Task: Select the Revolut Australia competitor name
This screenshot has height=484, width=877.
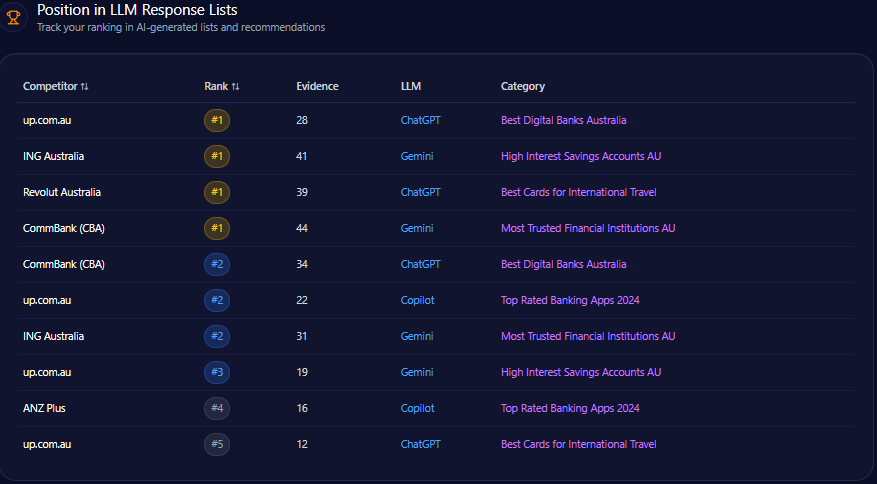Action: pos(62,192)
